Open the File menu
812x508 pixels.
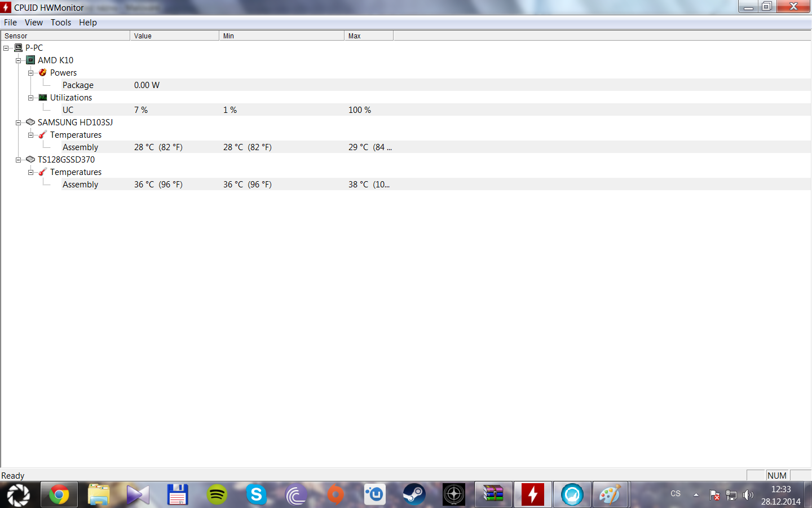tap(10, 23)
